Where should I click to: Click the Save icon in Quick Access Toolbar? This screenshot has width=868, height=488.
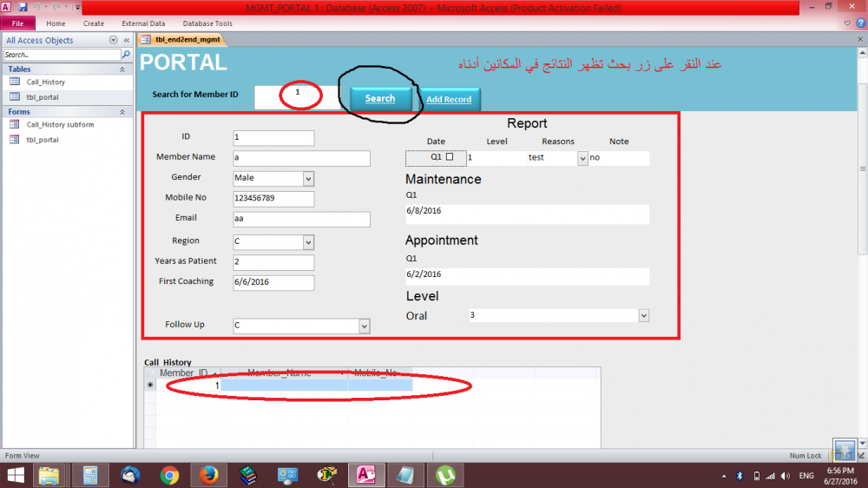pos(23,7)
